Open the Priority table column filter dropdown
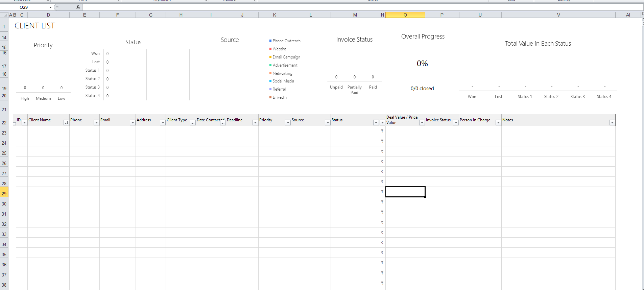644x290 pixels. 288,123
